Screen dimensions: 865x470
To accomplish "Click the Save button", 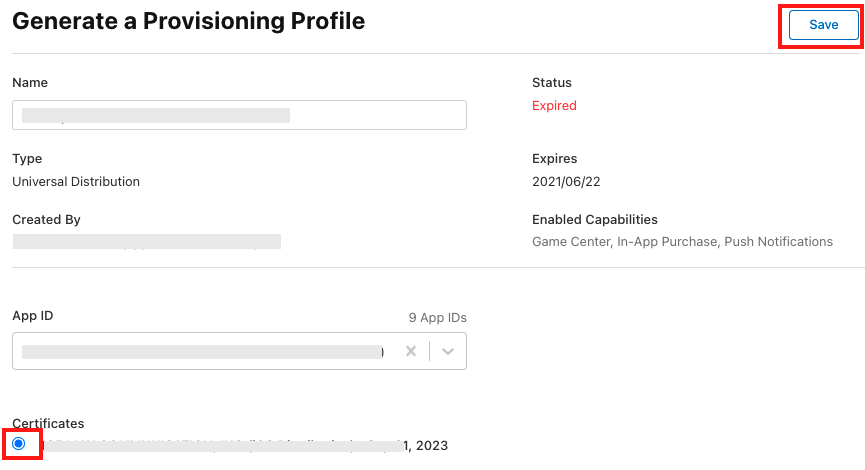I will point(823,25).
